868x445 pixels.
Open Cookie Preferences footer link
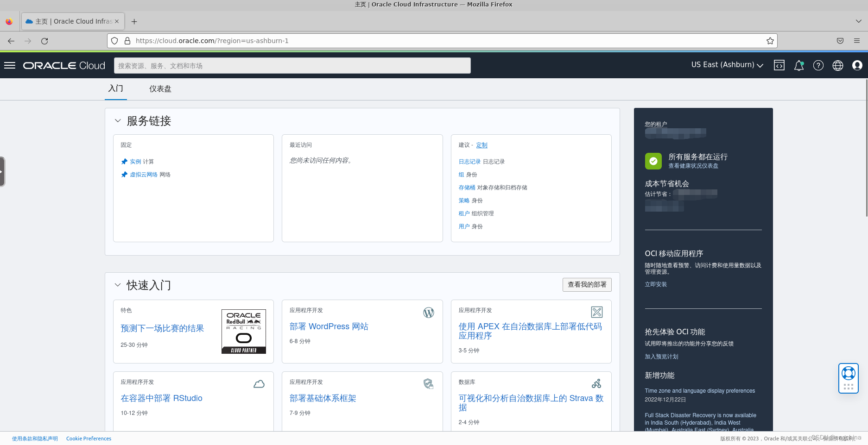pos(89,439)
